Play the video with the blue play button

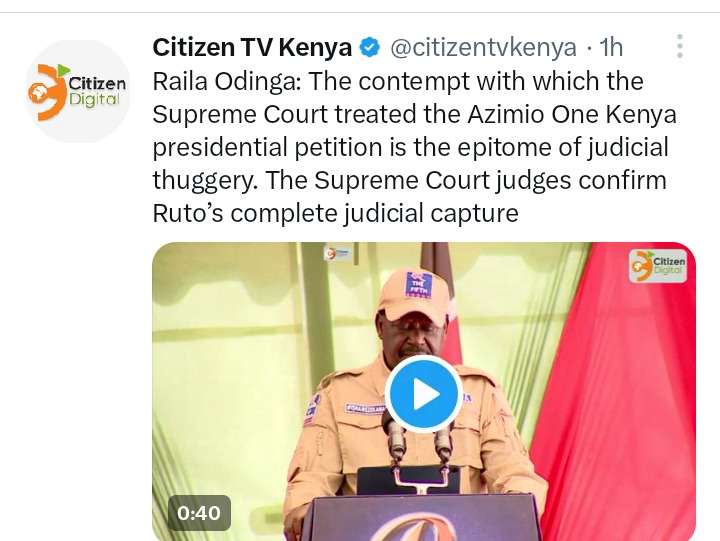[x=423, y=394]
